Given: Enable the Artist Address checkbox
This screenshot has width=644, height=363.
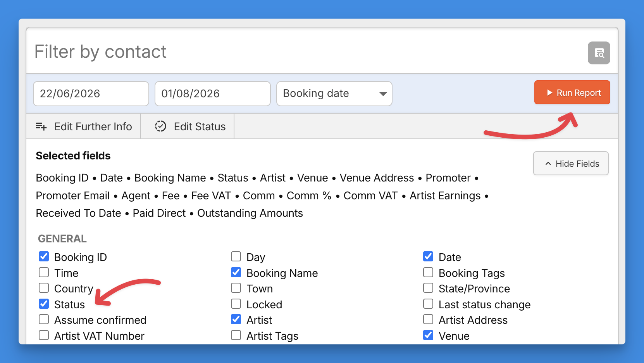Looking at the screenshot, I should tap(428, 319).
